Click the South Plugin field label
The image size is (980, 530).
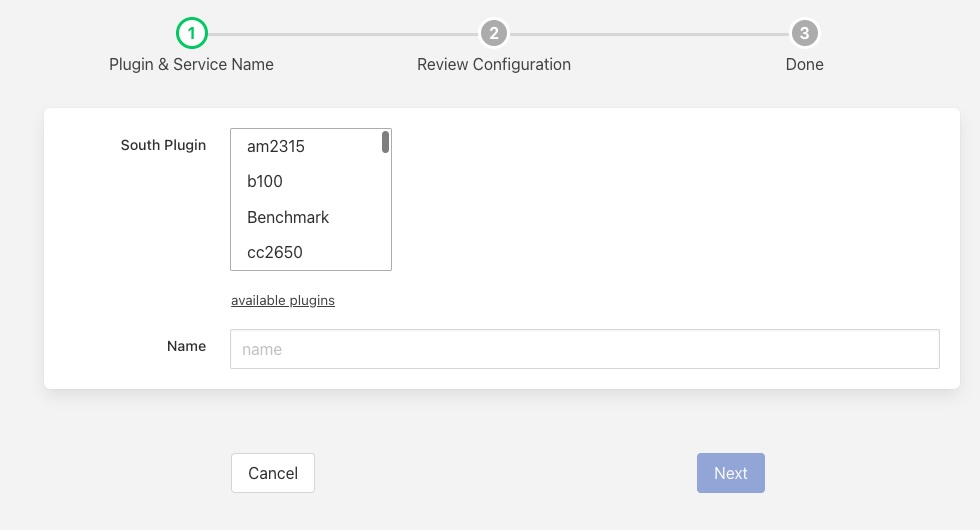pos(163,145)
